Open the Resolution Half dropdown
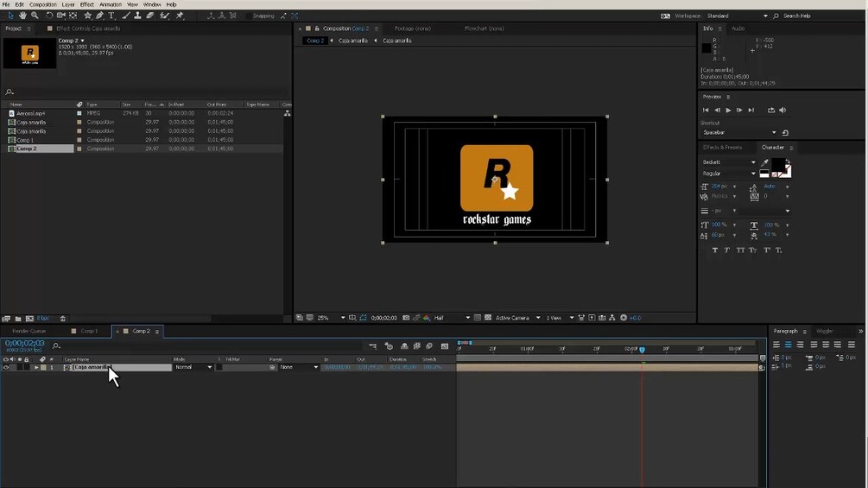Screen dimensions: 868x488 coord(452,318)
